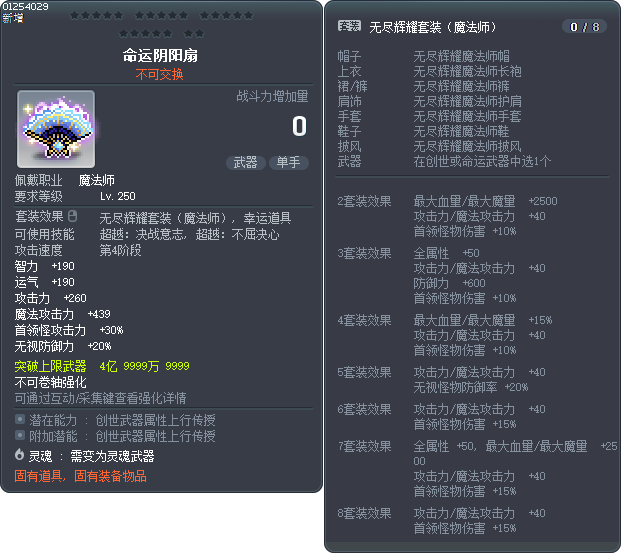Select the 单手 tag button
622x555 pixels.
288,162
